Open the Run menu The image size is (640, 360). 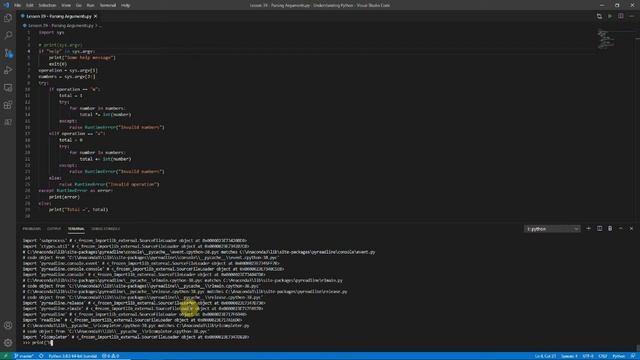point(90,5)
